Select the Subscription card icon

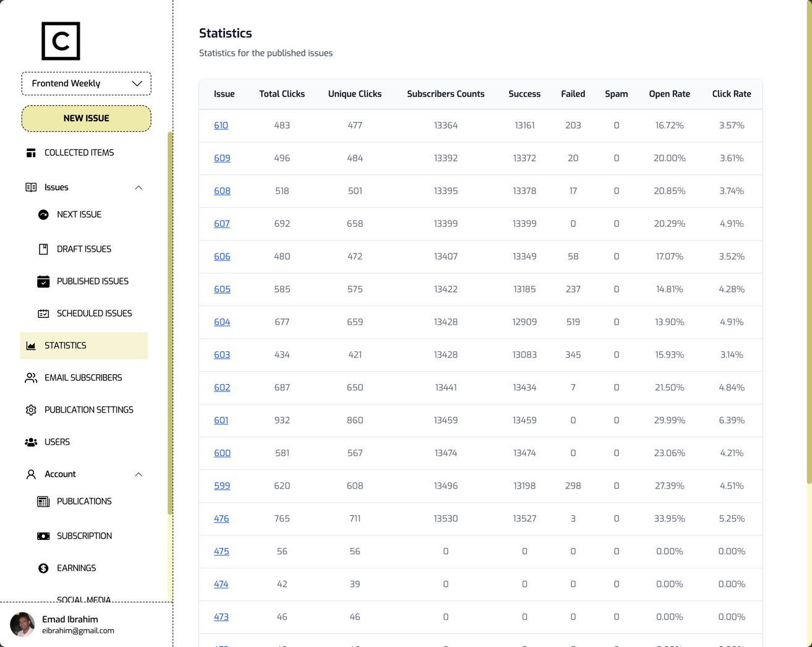(43, 536)
